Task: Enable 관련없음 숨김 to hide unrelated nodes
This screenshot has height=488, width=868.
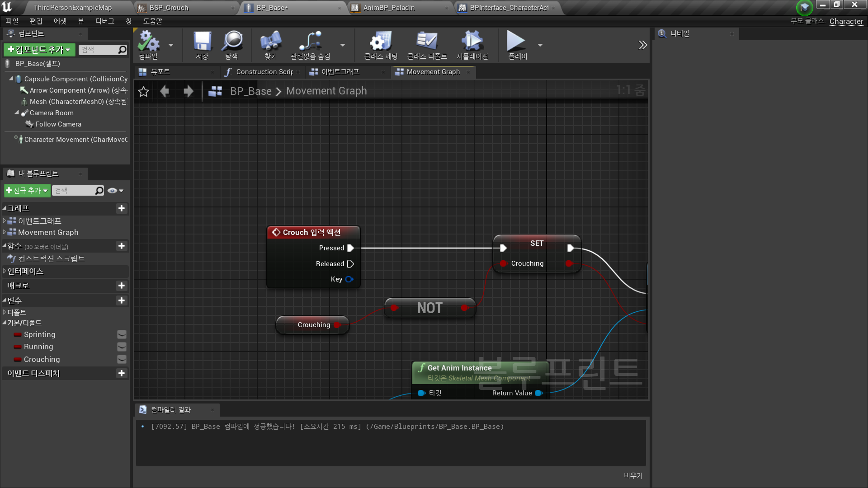Action: (x=311, y=44)
